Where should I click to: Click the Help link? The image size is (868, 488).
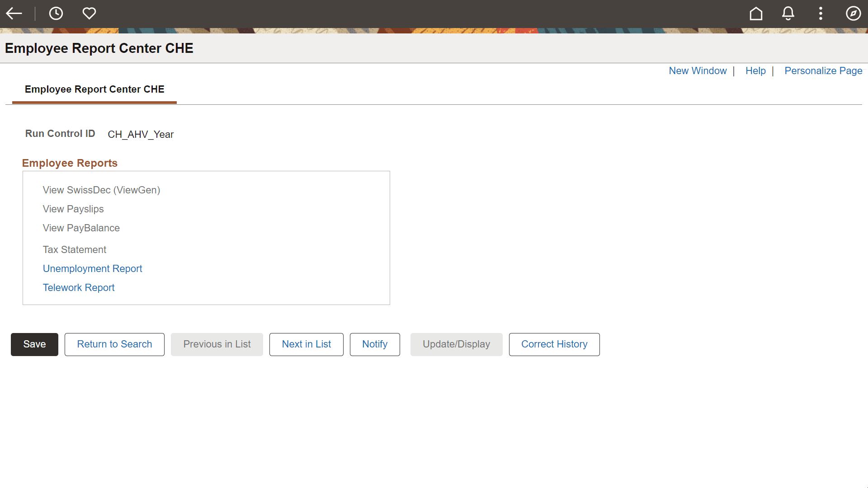[x=755, y=71]
